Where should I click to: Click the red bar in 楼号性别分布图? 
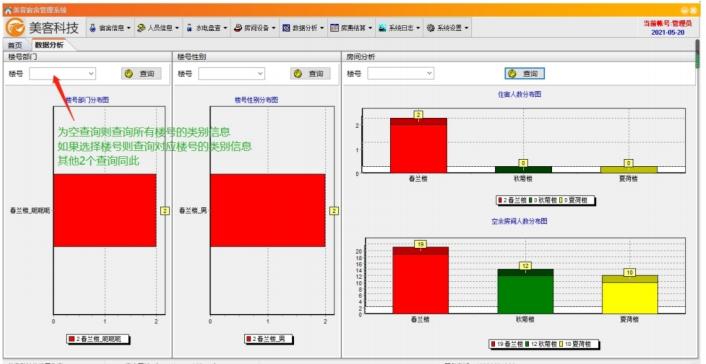click(267, 210)
